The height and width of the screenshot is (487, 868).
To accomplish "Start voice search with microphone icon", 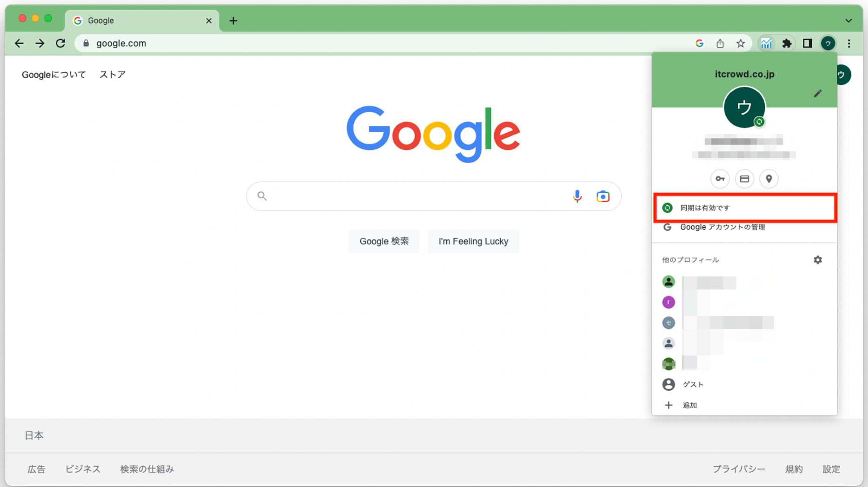I will point(577,197).
